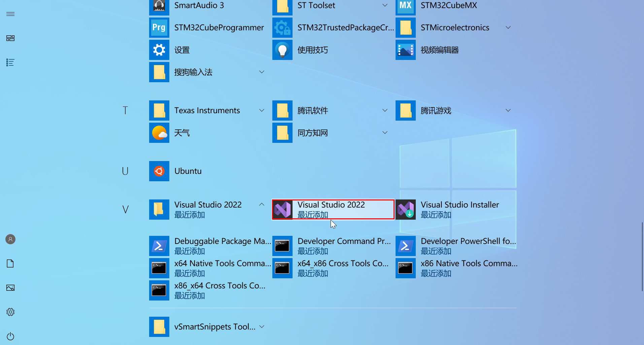Click the SmartAudio 3 label

coord(199,5)
